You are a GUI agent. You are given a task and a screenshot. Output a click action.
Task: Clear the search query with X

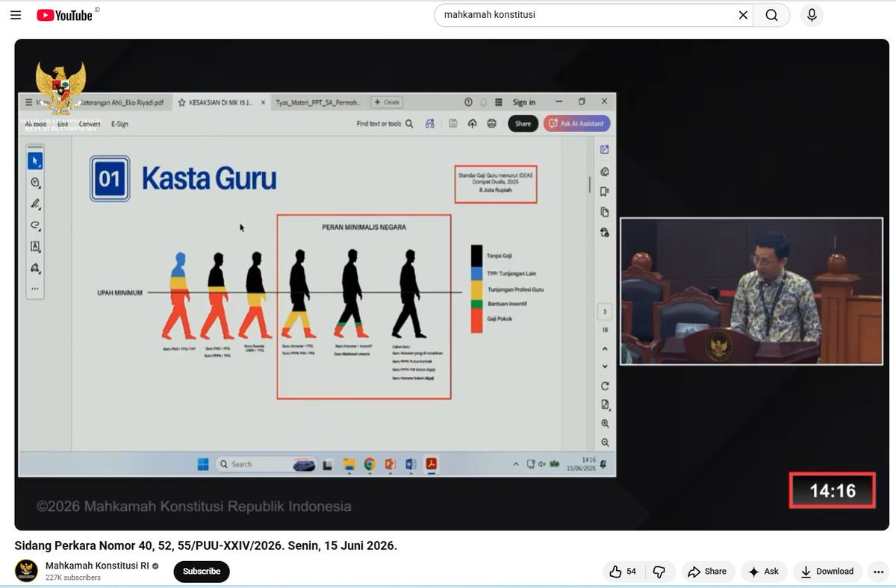tap(743, 15)
